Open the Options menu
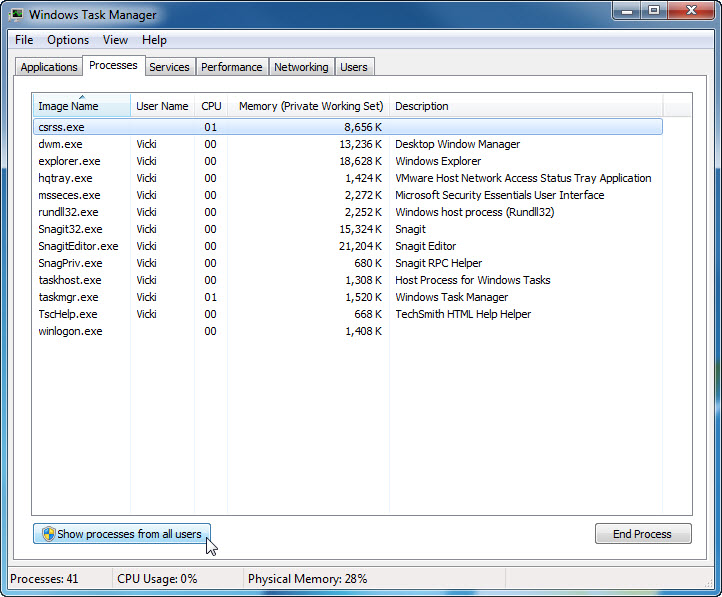Image resolution: width=722 pixels, height=597 pixels. point(68,40)
